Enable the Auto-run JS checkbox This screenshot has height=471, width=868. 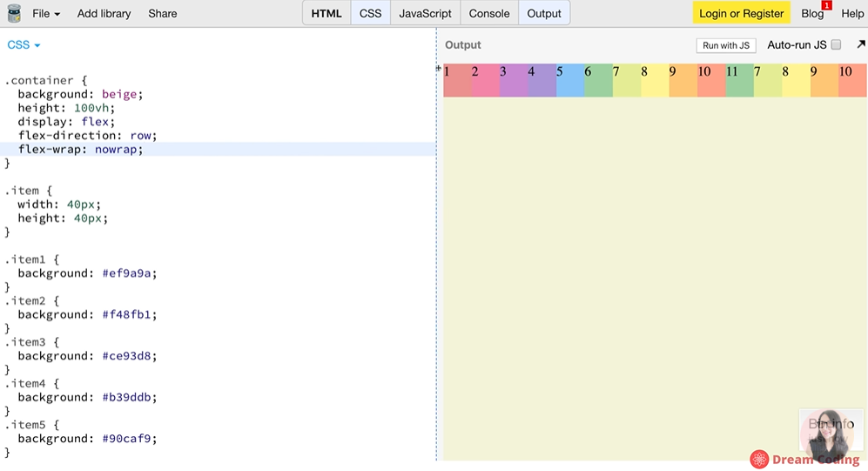(x=836, y=44)
